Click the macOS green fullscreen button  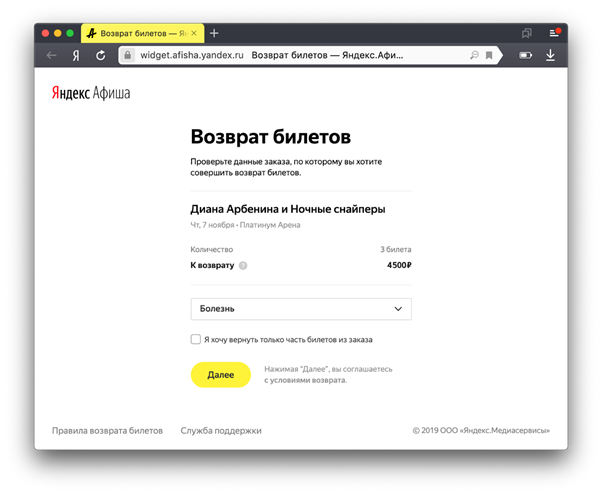pyautogui.click(x=70, y=33)
